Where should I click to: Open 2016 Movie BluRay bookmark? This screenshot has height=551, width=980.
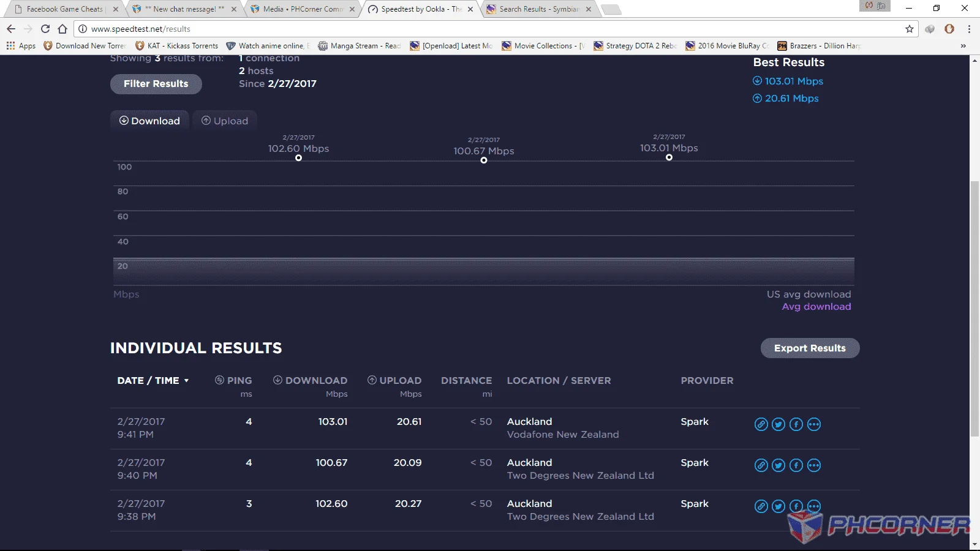point(727,46)
